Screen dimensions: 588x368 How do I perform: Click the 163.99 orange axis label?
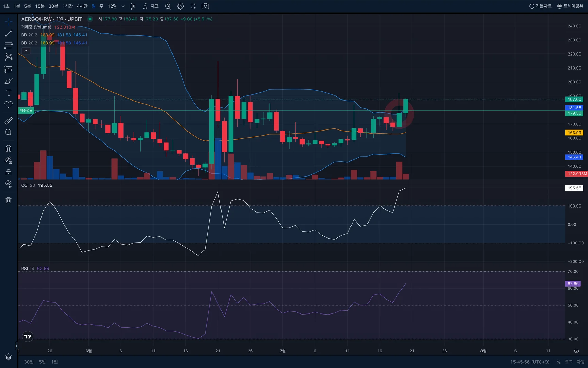pyautogui.click(x=574, y=133)
